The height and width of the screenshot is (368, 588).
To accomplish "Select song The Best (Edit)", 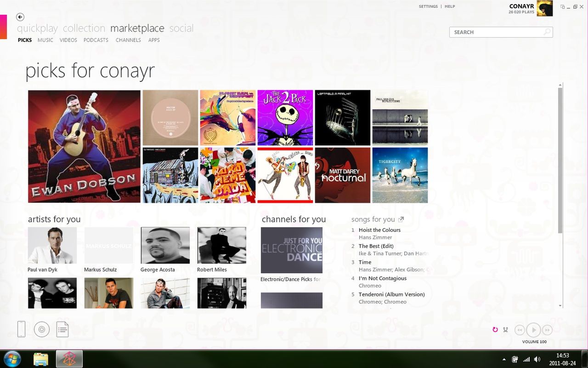I will 376,246.
